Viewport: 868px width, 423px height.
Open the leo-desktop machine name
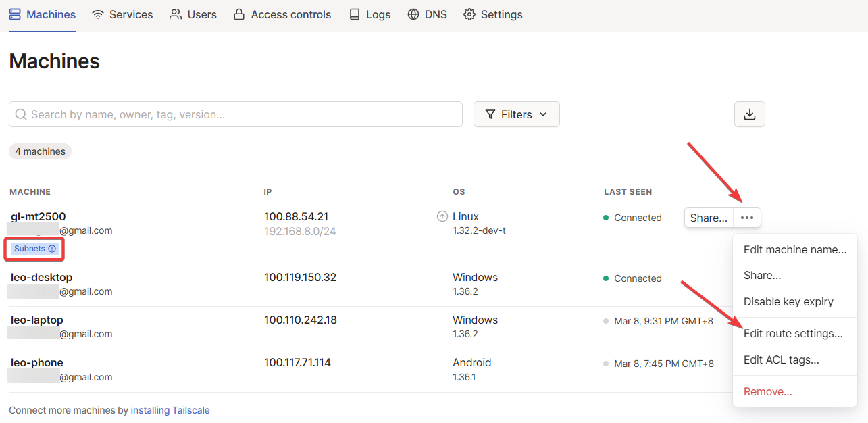click(42, 277)
